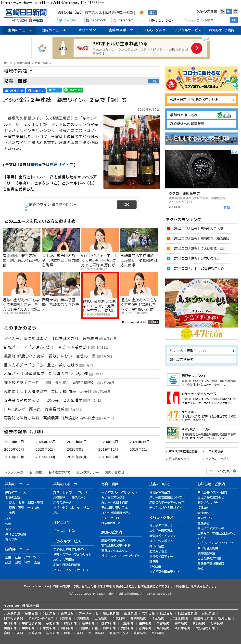Open the 国内外ニュース nav tab
This screenshot has width=241, height=644.
point(53,30)
